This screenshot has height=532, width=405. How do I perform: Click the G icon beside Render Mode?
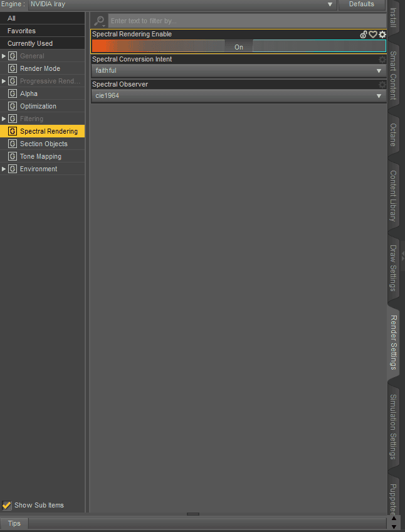(x=13, y=68)
